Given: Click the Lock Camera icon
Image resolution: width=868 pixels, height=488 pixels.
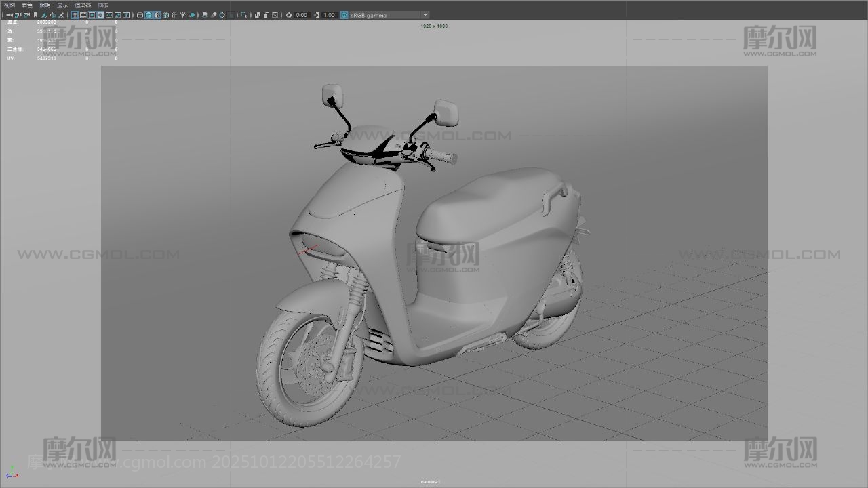Looking at the screenshot, I should point(18,15).
